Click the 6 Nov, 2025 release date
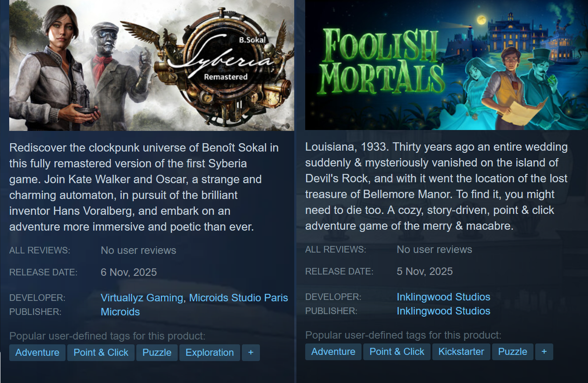 [x=129, y=272]
